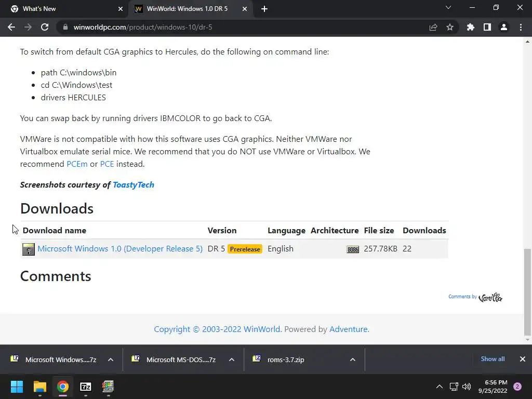This screenshot has width=532, height=399.
Task: Click the 257.78KB file size value
Action: click(380, 249)
